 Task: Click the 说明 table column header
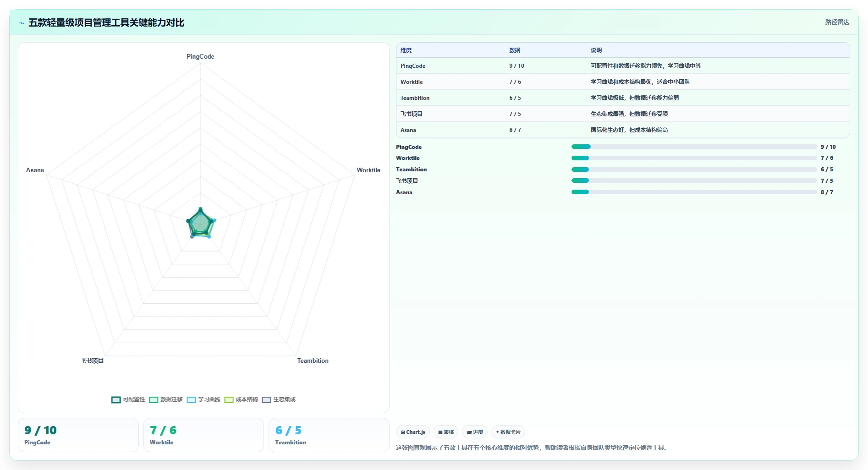[596, 50]
